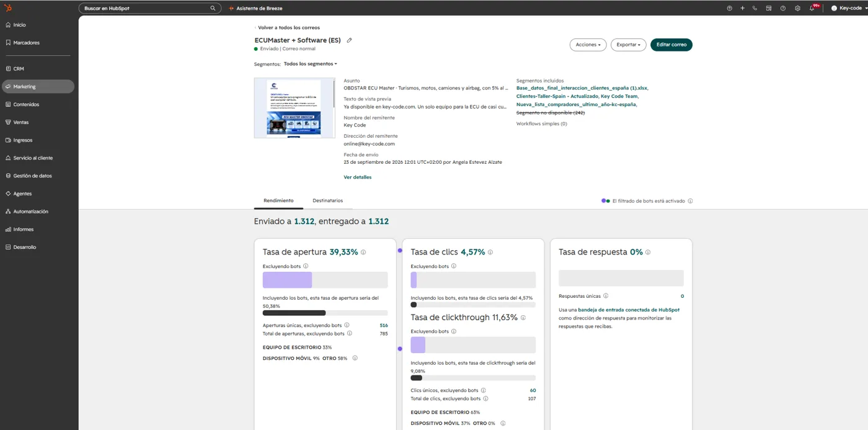This screenshot has height=430, width=868.
Task: Click Aperturas únicas info icon
Action: [347, 325]
